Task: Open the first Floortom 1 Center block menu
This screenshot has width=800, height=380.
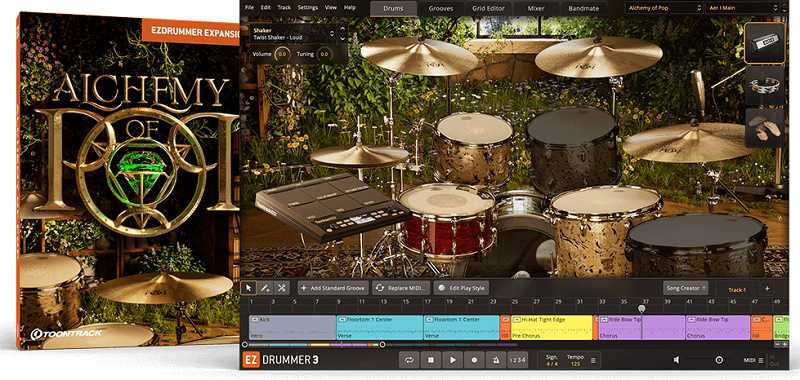Action: pos(341,320)
